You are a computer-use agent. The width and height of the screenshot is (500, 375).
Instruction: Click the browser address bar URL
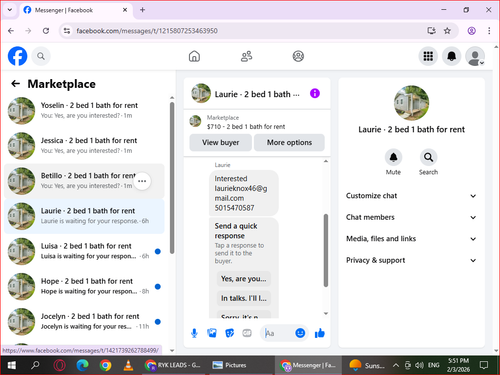pyautogui.click(x=147, y=31)
